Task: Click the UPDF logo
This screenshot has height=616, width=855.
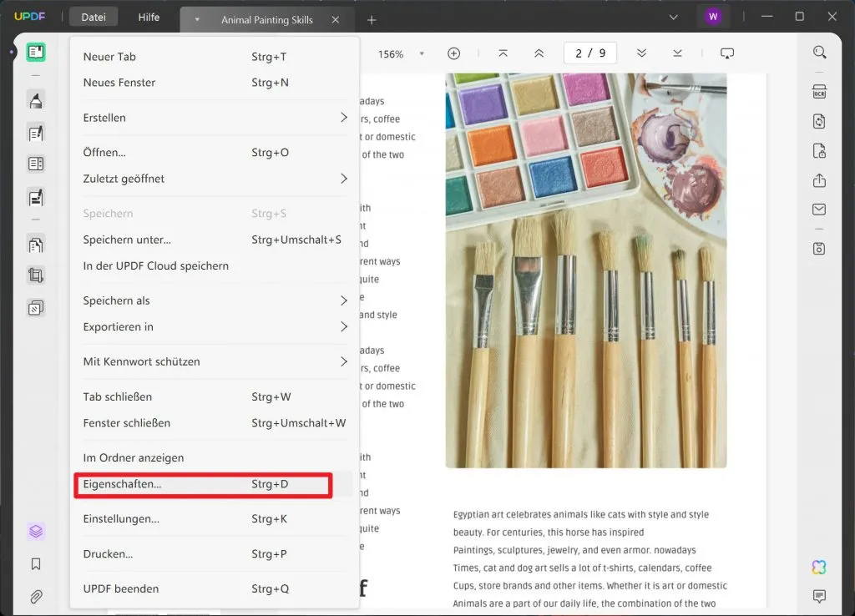Action: tap(29, 17)
